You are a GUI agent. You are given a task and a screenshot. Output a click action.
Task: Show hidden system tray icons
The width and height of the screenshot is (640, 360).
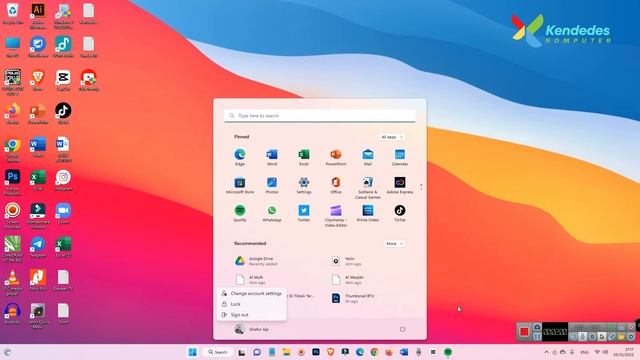[547, 352]
